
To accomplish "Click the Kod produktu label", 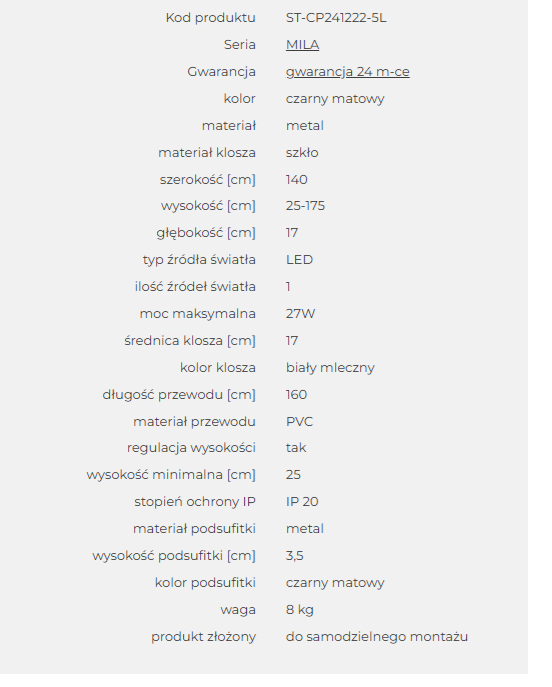I will point(210,18).
